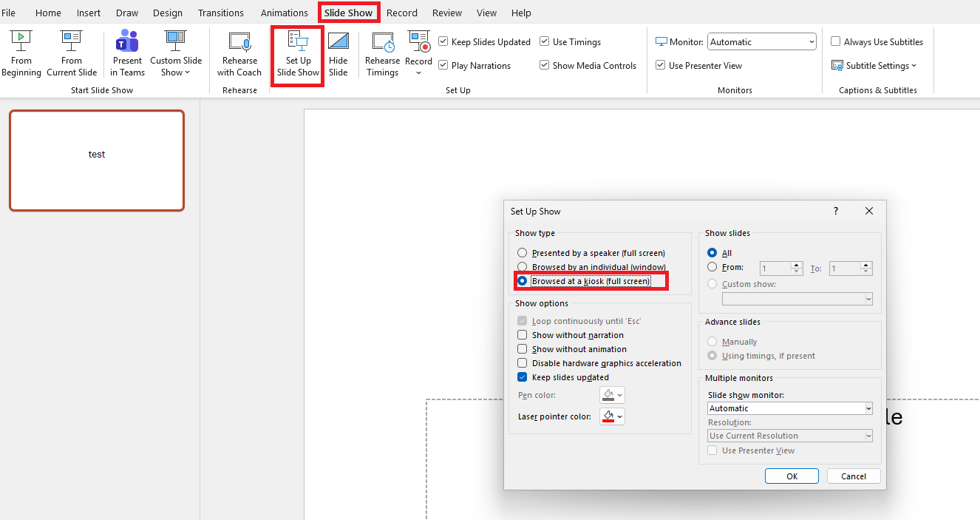This screenshot has height=520, width=980.
Task: Cancel the Set Up Show dialog
Action: point(854,476)
